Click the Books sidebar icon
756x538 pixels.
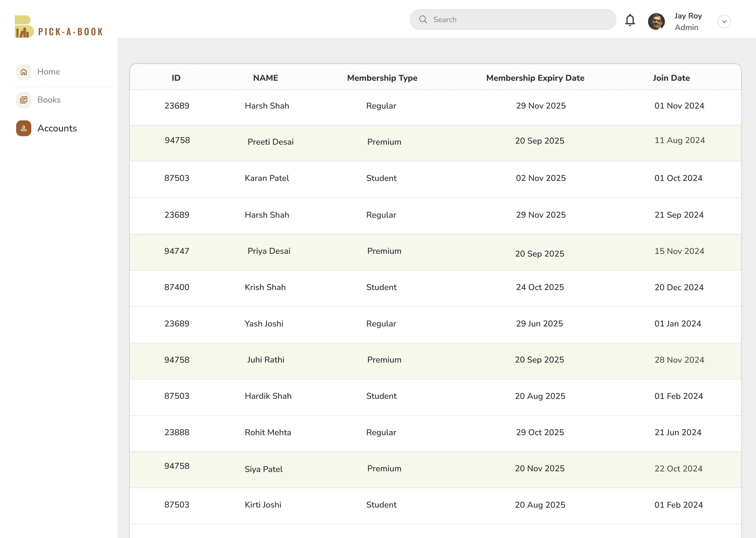(24, 100)
